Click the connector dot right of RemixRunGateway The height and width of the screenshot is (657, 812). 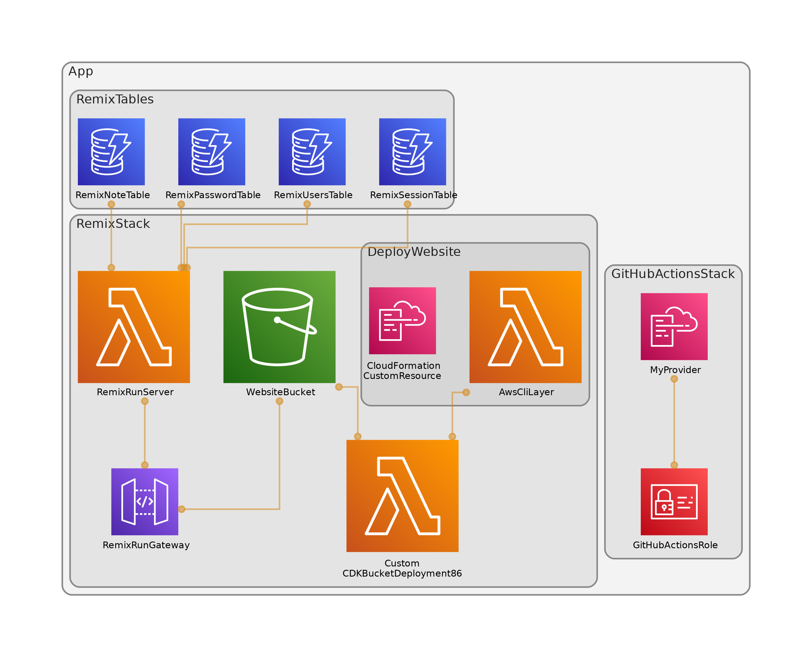(182, 509)
